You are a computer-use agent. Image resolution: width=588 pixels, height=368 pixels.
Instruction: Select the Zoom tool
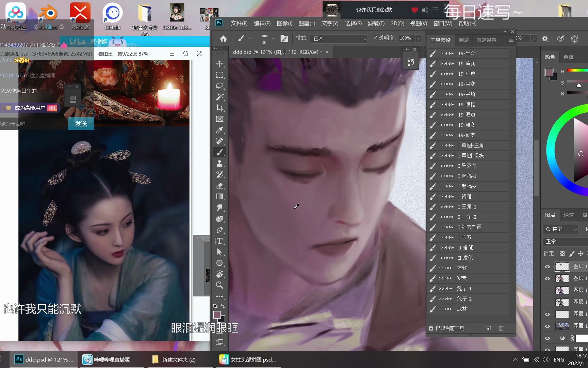click(219, 285)
